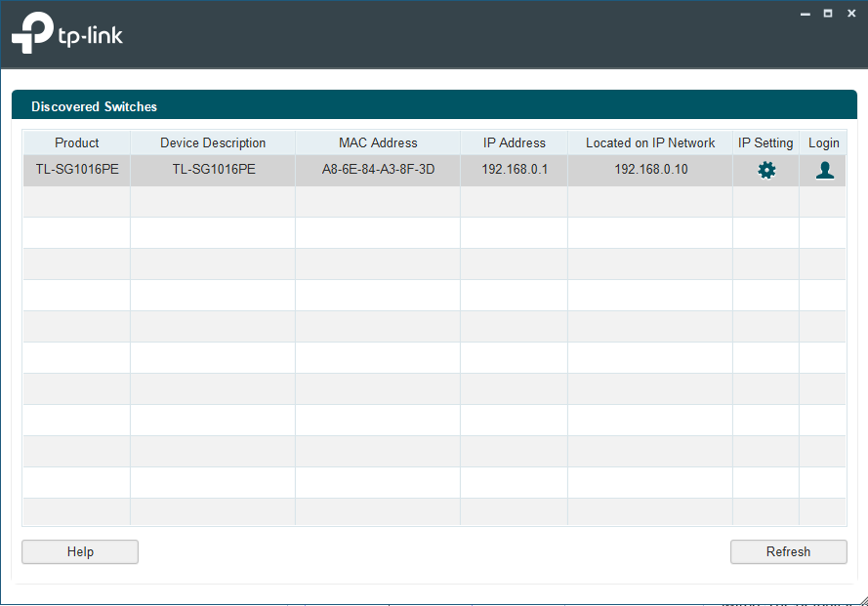Click the Discovered Switches panel title
This screenshot has height=606, width=868.
(94, 106)
